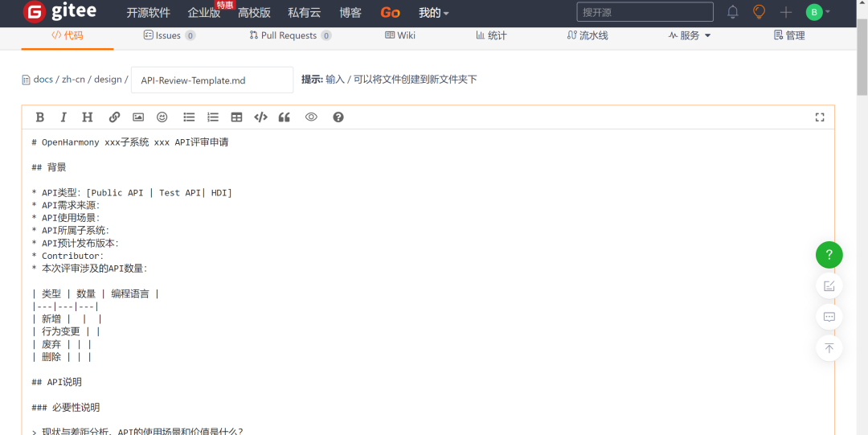Switch editor to fullscreen mode
The height and width of the screenshot is (435, 868).
point(820,117)
